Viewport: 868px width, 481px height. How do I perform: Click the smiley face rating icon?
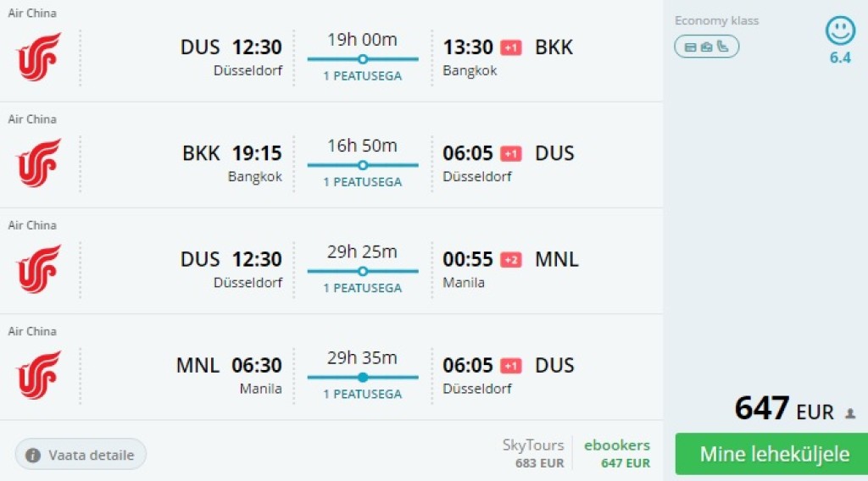pyautogui.click(x=840, y=31)
